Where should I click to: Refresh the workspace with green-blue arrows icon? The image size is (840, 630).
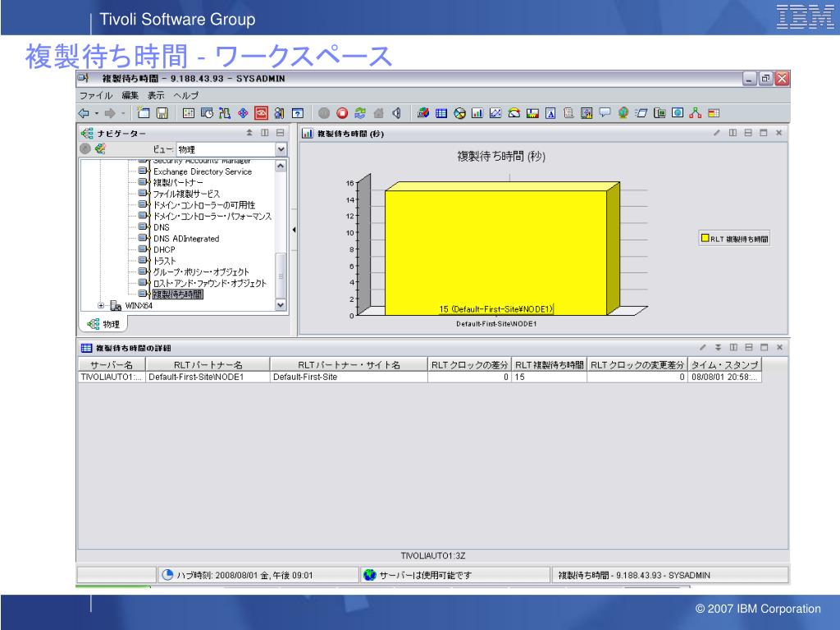click(360, 113)
